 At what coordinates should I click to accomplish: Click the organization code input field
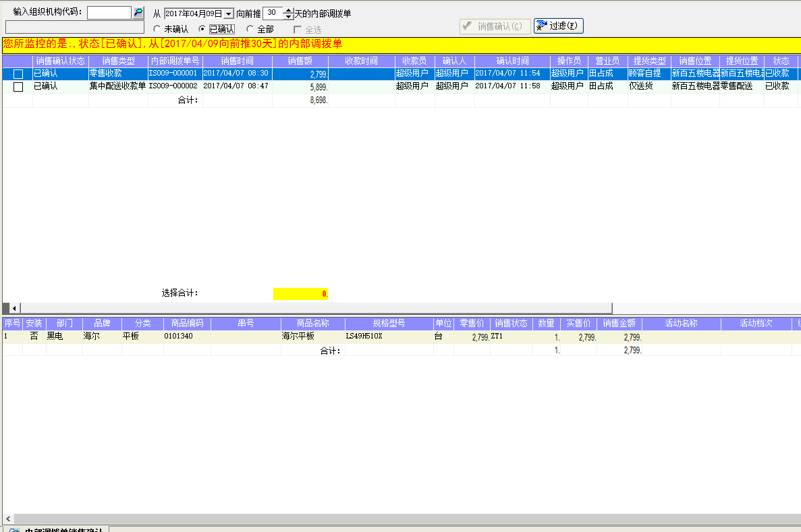point(109,13)
